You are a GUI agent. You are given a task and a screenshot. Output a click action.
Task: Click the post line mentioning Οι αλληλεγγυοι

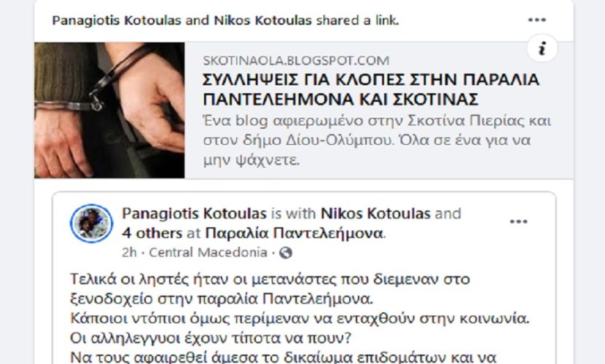pyautogui.click(x=210, y=339)
